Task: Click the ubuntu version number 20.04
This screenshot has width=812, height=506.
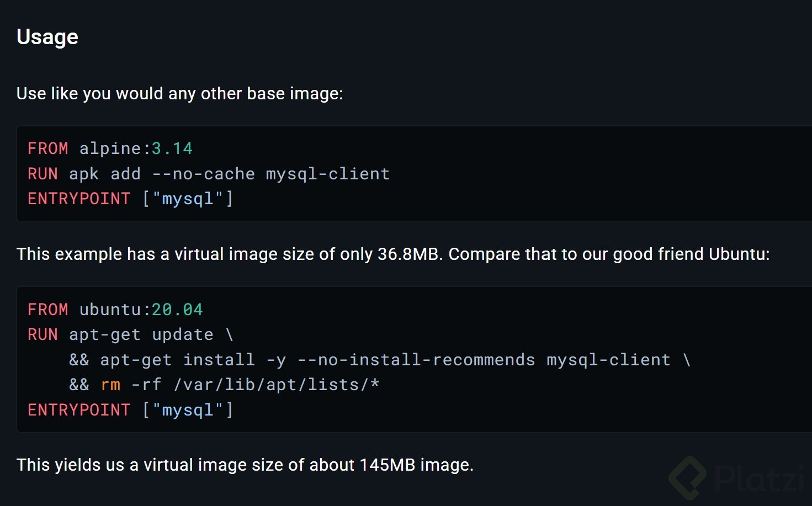Action: (177, 310)
